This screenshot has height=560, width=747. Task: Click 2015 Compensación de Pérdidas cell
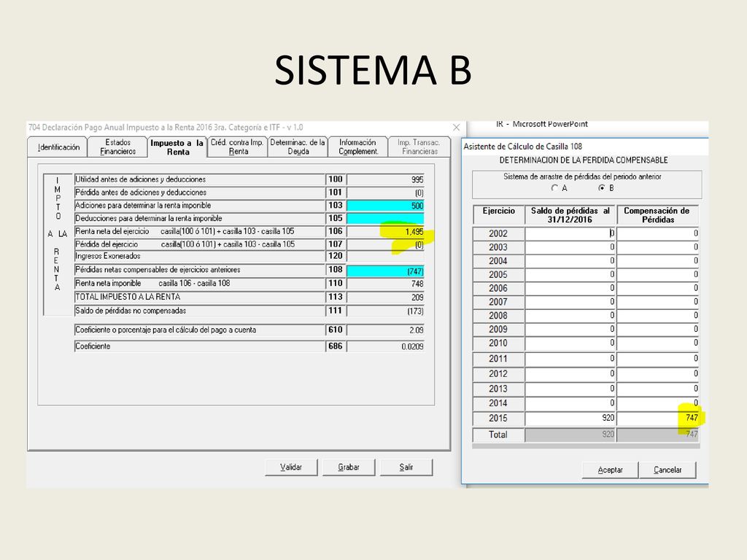pos(658,418)
